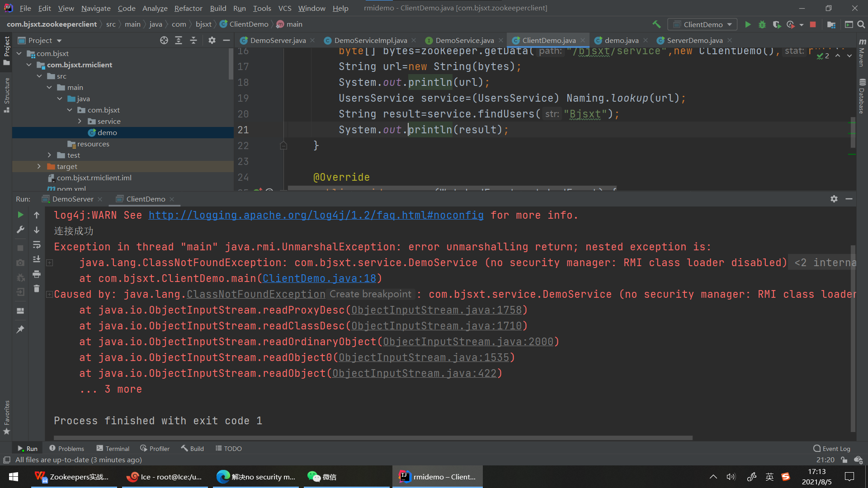Run with coverage icon in toolbar
This screenshot has width=868, height=488.
point(777,24)
